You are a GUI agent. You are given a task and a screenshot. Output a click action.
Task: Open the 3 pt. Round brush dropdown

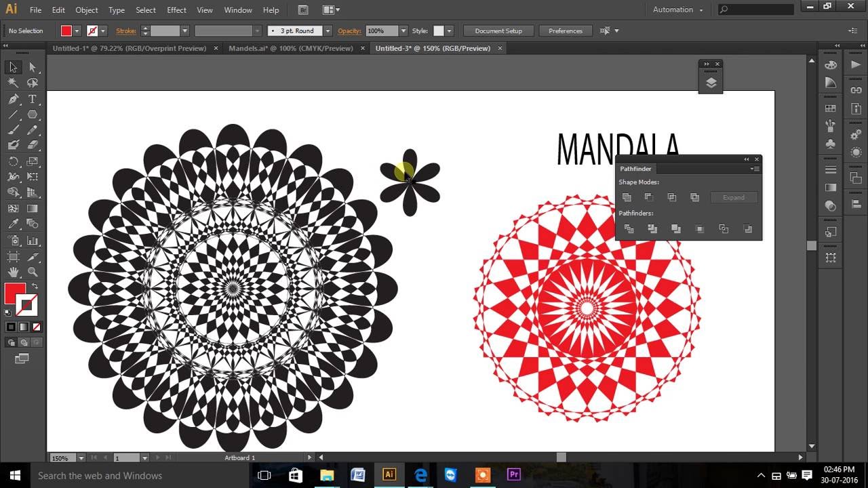(328, 30)
